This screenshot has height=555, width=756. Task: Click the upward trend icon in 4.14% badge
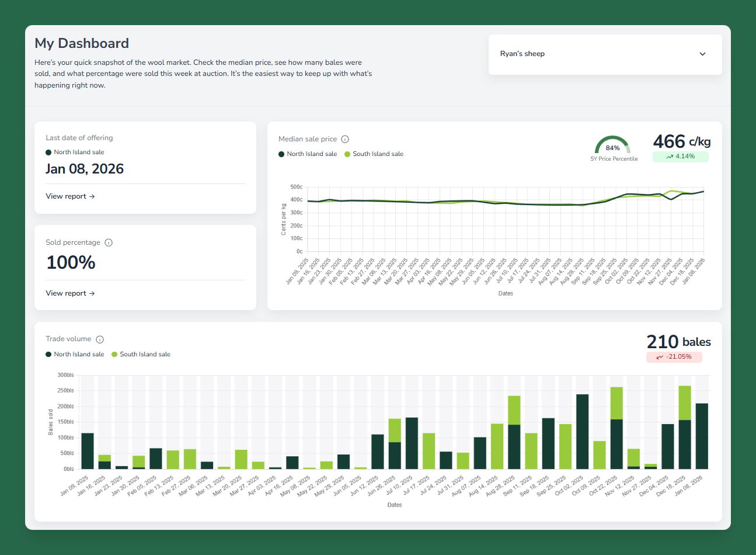pyautogui.click(x=669, y=157)
